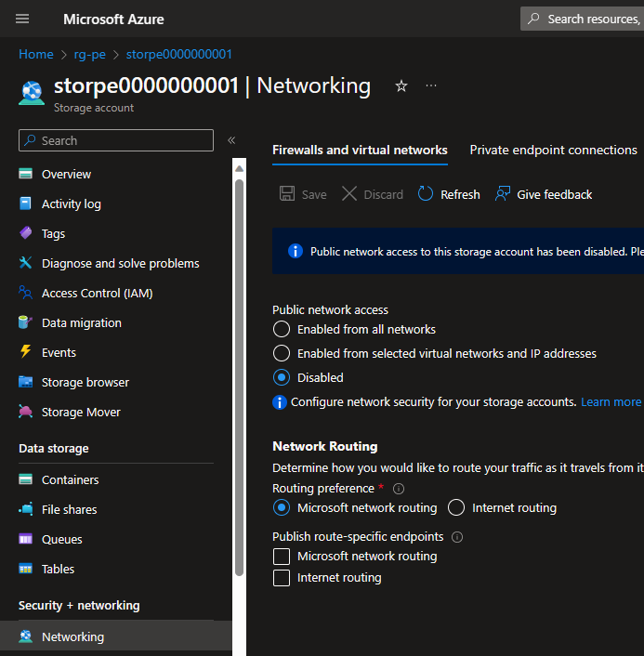Click the sidebar scrollbar thumb
The image size is (644, 656).
(240, 377)
